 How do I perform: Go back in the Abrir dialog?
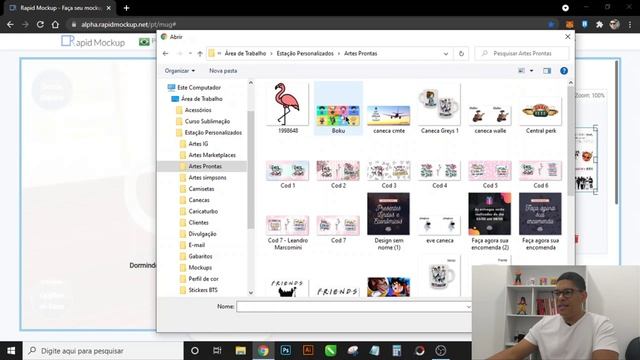tap(165, 53)
